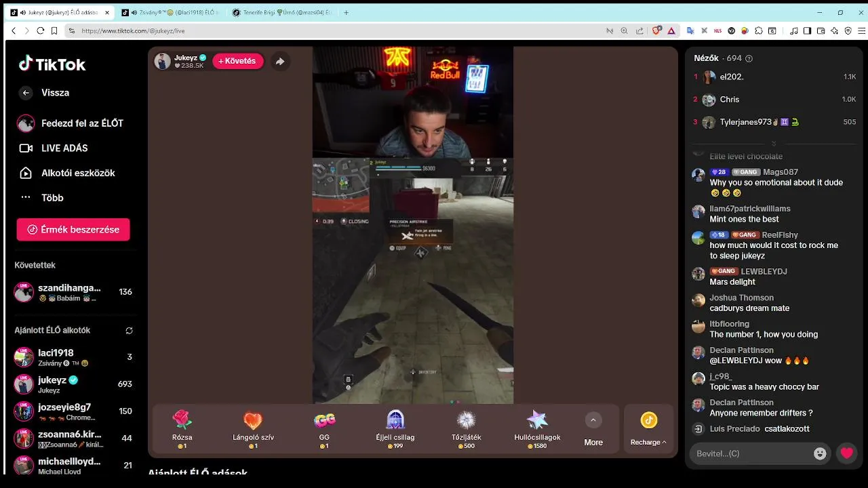Open Brave Leo AI sparkle icon
Image resolution: width=868 pixels, height=488 pixels.
(x=835, y=30)
